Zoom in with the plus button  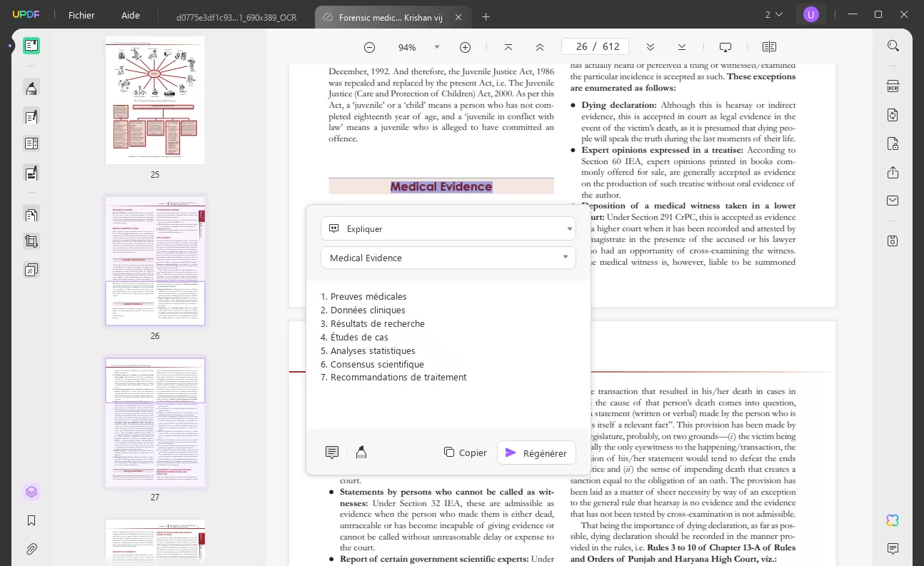coord(465,47)
